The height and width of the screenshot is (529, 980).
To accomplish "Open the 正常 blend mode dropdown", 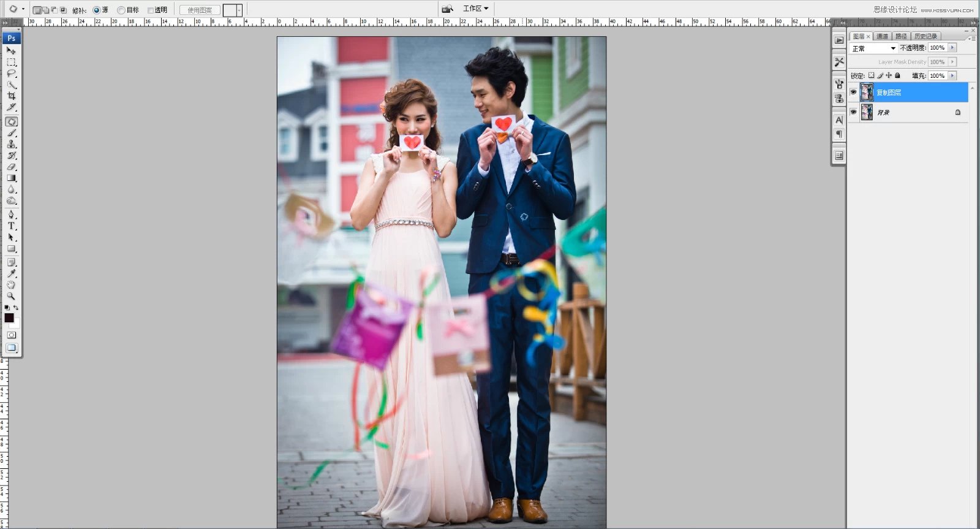I will point(874,48).
